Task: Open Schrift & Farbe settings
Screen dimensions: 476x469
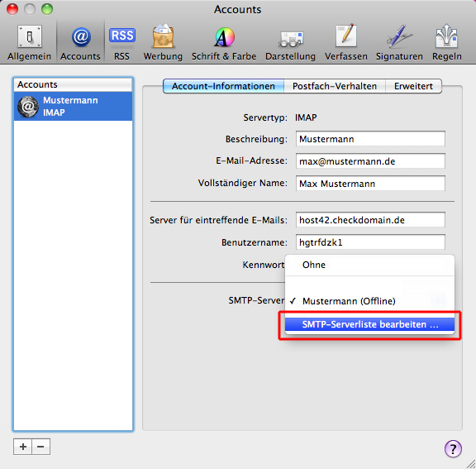Action: click(224, 43)
